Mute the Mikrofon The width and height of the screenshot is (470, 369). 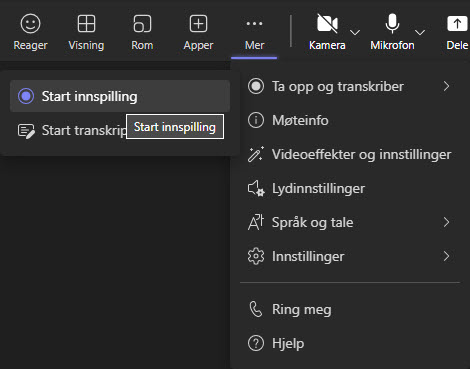coord(392,32)
